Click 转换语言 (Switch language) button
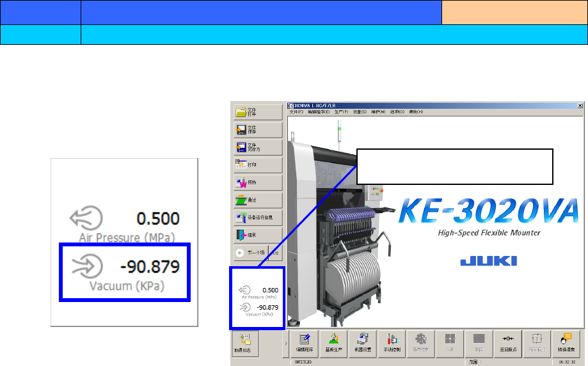Image resolution: width=588 pixels, height=366 pixels. 566,344
